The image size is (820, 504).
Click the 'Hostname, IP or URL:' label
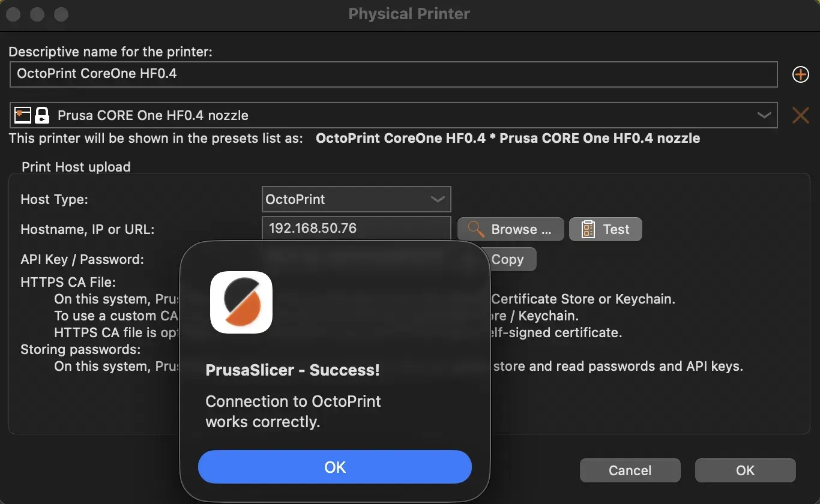tap(88, 229)
